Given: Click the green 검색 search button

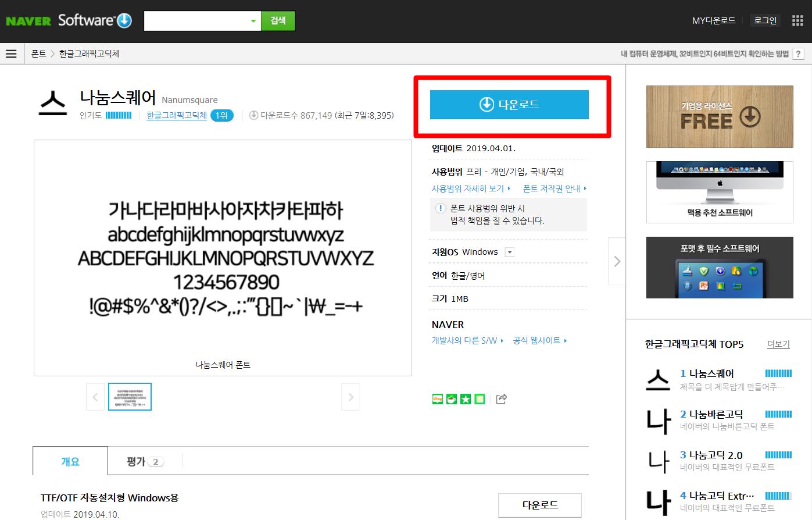Looking at the screenshot, I should 278,21.
